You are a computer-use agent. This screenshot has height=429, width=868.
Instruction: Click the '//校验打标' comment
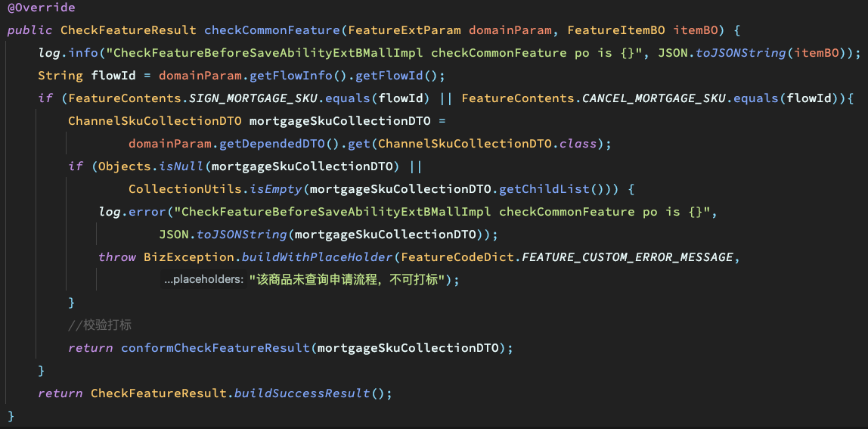click(x=100, y=325)
